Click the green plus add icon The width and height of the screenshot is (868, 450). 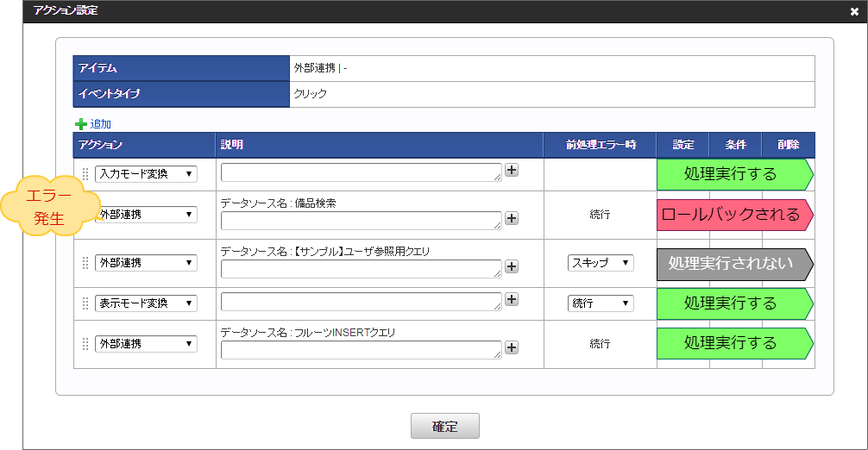[x=81, y=124]
